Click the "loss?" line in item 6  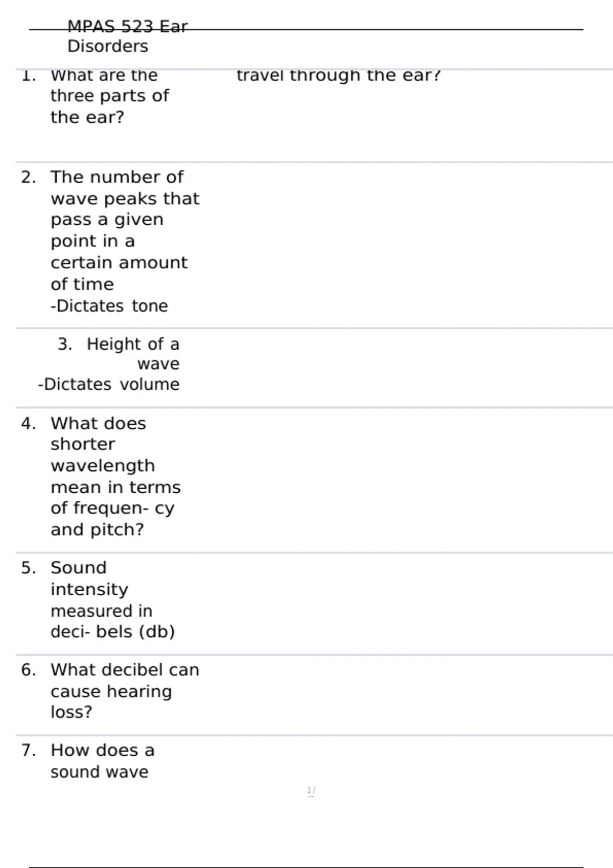pyautogui.click(x=71, y=712)
